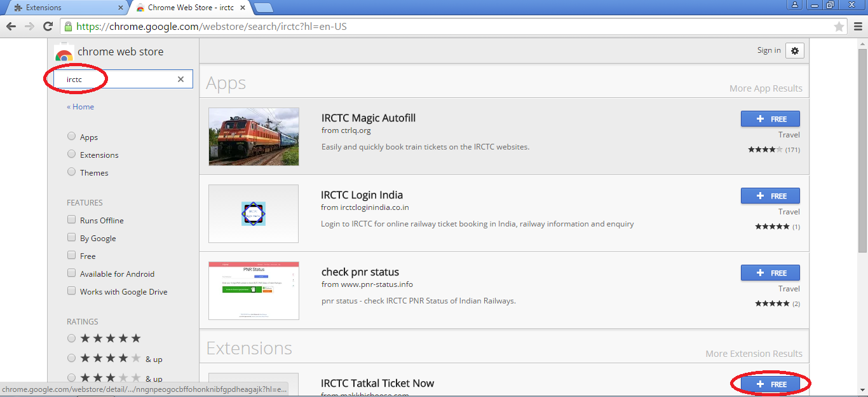Open the check pnr status thumbnail

click(254, 291)
